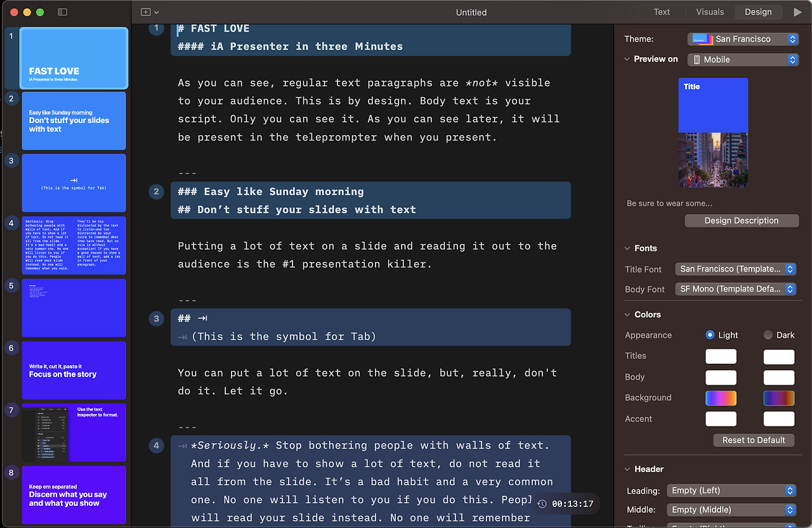The width and height of the screenshot is (812, 528).
Task: Select the Light appearance radio button
Action: [710, 335]
